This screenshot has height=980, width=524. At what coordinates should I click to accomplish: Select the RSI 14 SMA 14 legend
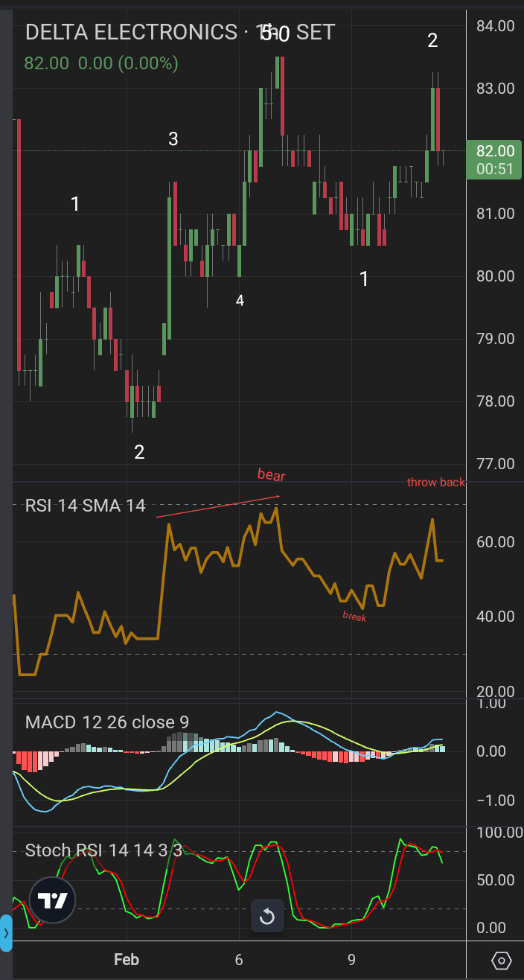pos(85,506)
